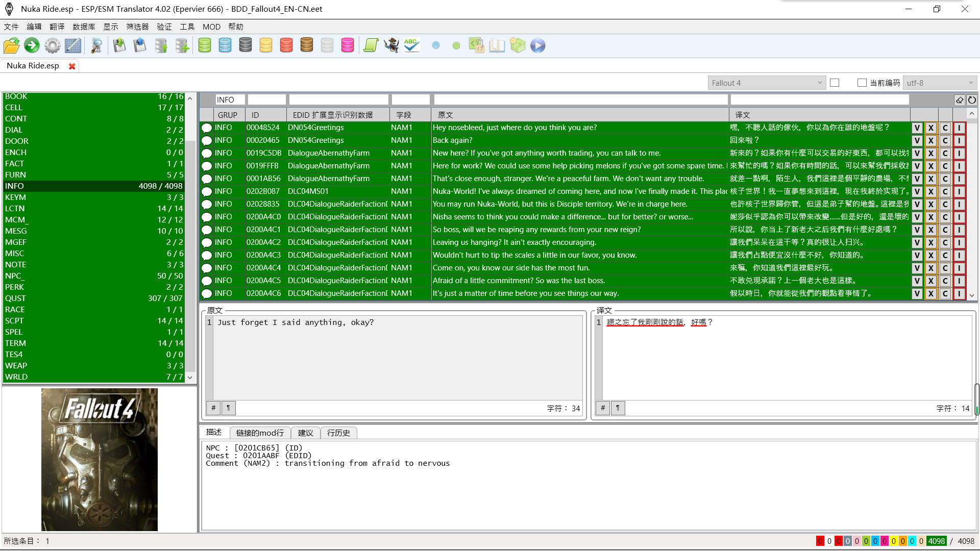Click the green database icon
The height and width of the screenshot is (551, 980).
pyautogui.click(x=205, y=45)
